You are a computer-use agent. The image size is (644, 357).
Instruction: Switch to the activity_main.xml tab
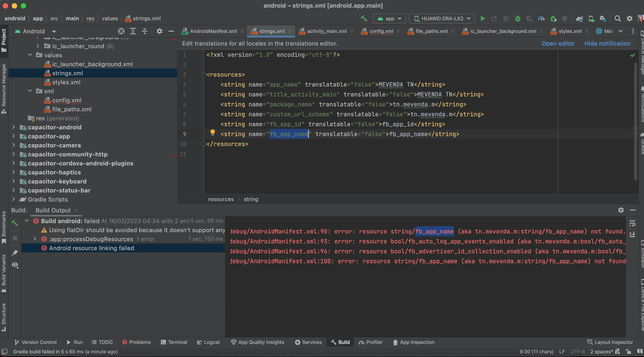pyautogui.click(x=327, y=31)
